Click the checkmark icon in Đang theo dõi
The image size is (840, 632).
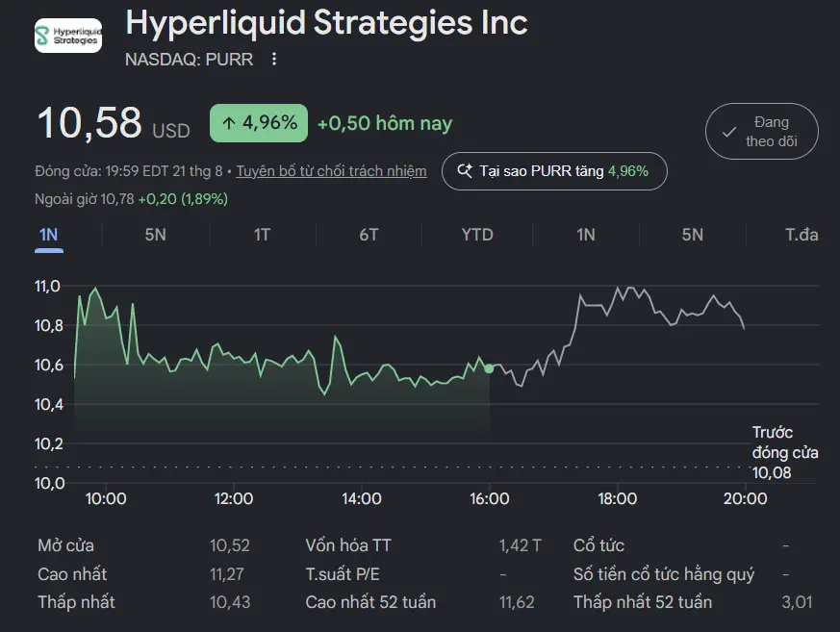728,132
